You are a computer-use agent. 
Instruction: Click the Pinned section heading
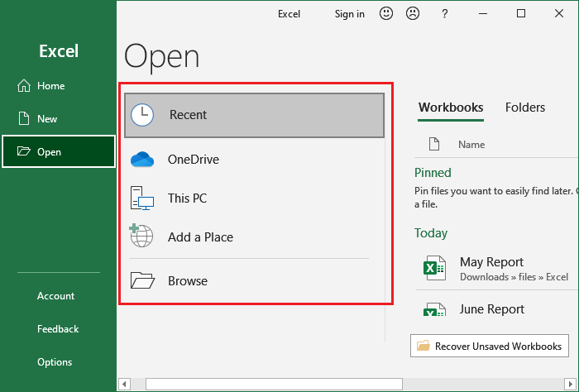[433, 173]
